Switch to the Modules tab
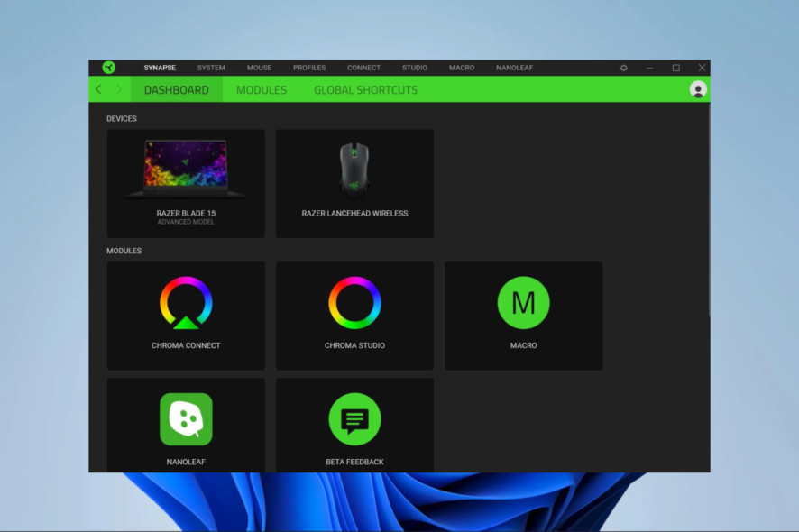 (262, 89)
